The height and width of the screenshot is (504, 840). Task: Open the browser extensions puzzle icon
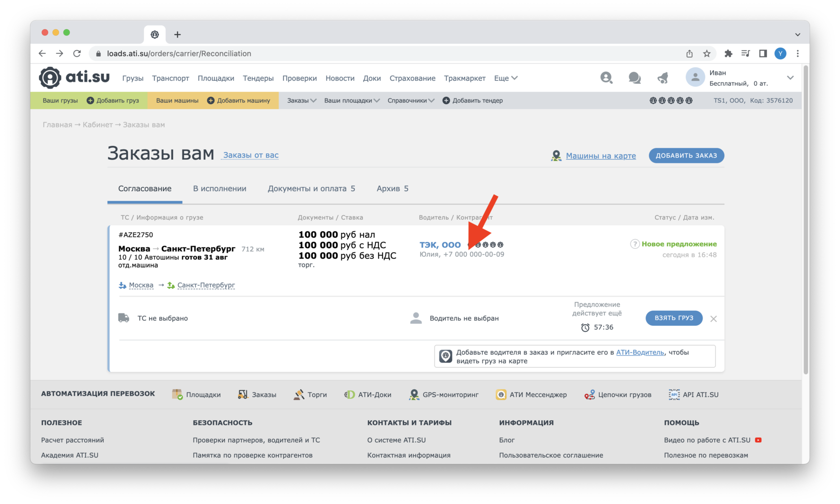(x=728, y=53)
